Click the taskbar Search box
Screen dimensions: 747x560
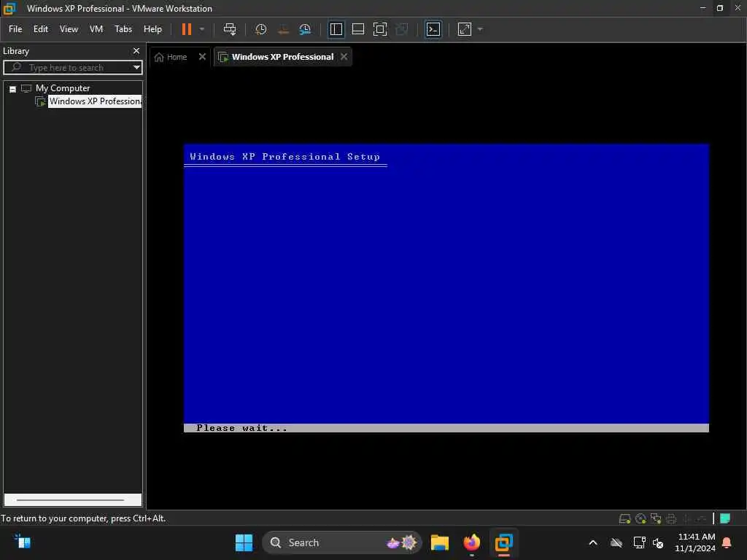[342, 542]
